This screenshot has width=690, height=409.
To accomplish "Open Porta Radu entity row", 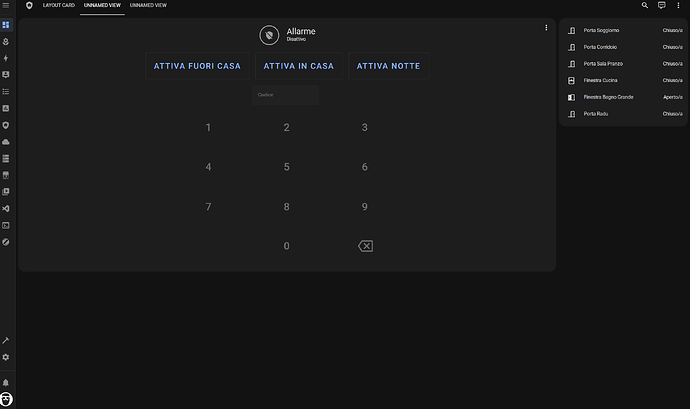I will coord(624,114).
